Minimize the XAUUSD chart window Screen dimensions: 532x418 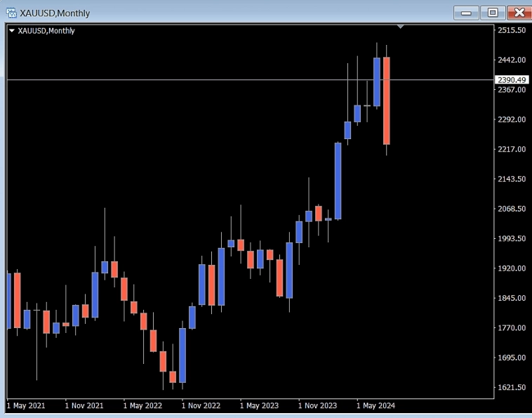coord(466,13)
